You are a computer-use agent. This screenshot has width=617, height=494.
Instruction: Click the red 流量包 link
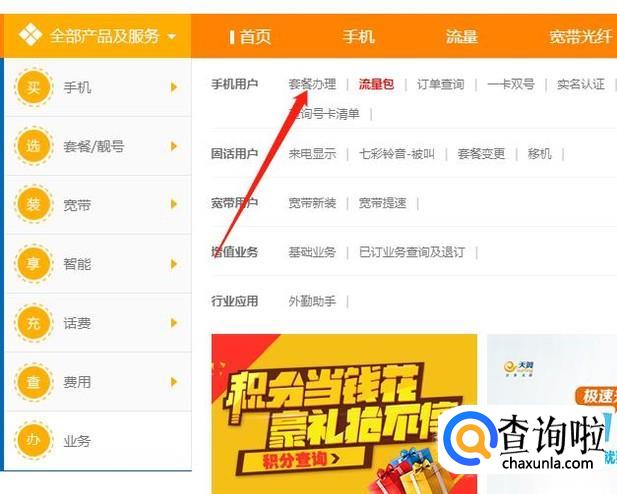pyautogui.click(x=376, y=84)
